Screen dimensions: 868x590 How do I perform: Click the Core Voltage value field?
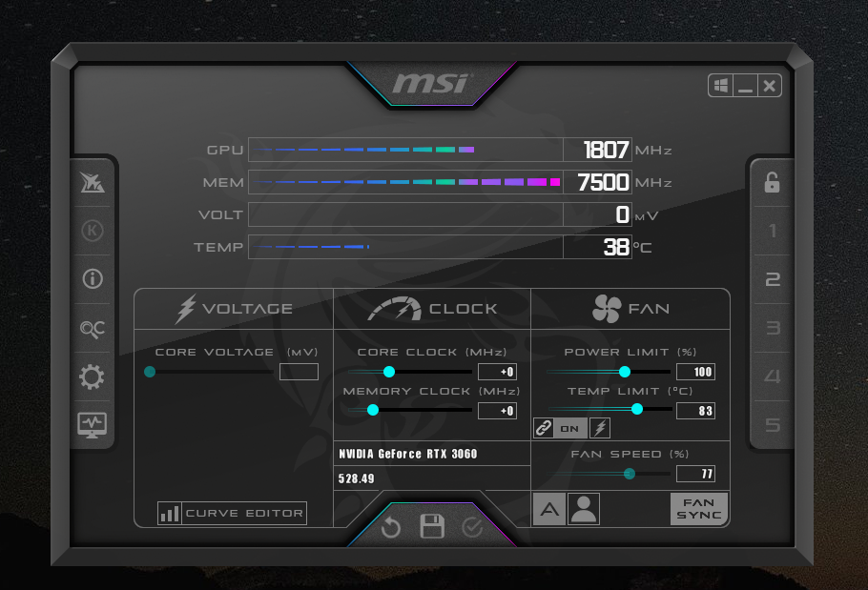click(x=299, y=372)
